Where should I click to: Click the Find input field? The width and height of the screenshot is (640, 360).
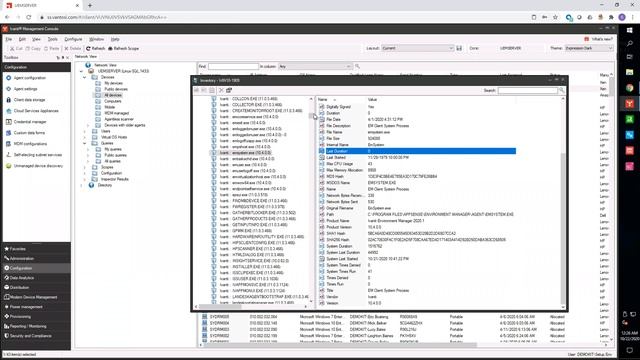(x=233, y=66)
